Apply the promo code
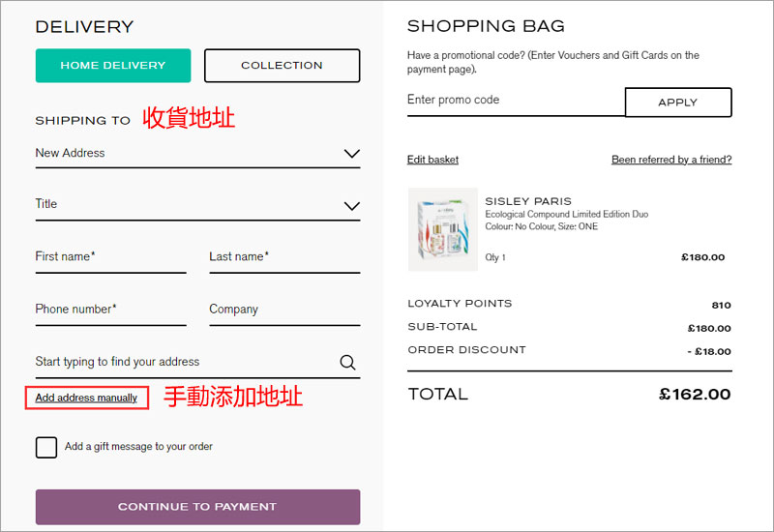Image resolution: width=774 pixels, height=532 pixels. (677, 102)
